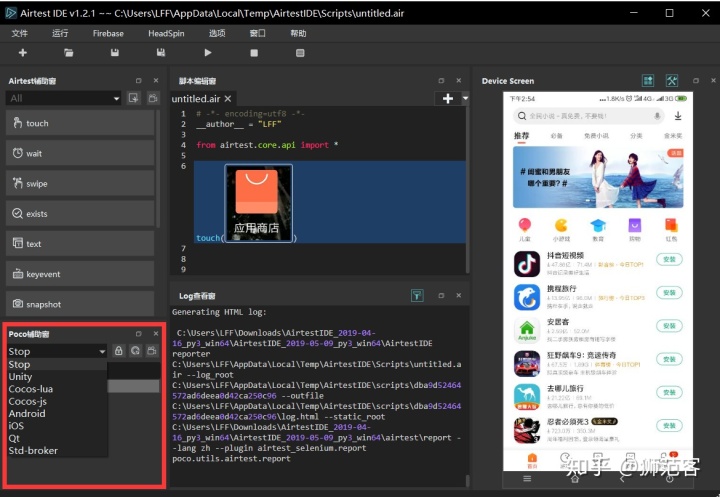Click the search field on device screen

(589, 116)
